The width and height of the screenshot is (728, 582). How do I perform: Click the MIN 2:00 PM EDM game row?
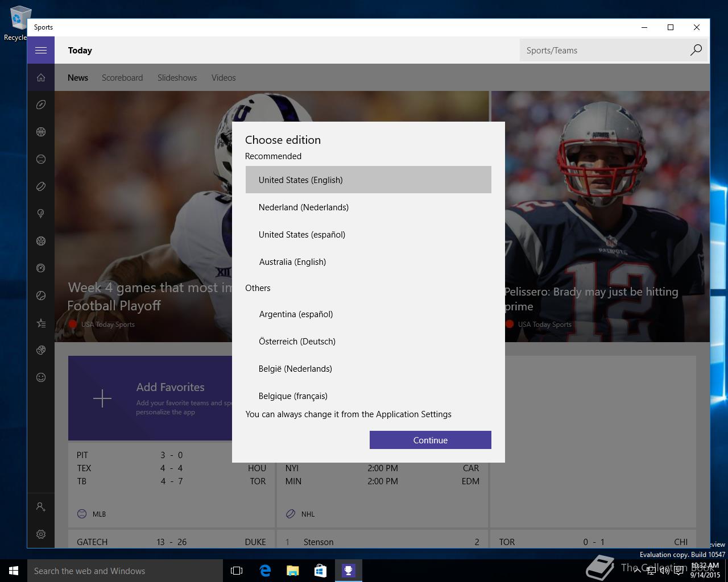(382, 481)
